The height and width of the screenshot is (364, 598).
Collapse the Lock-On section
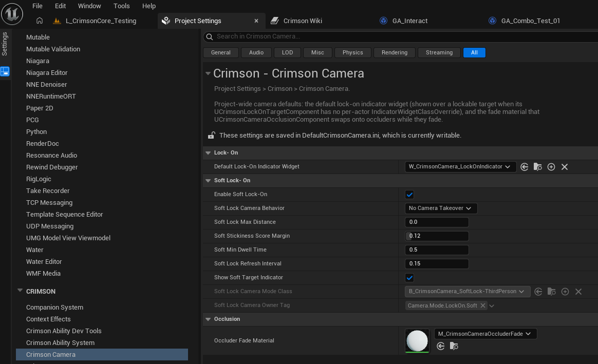click(208, 153)
